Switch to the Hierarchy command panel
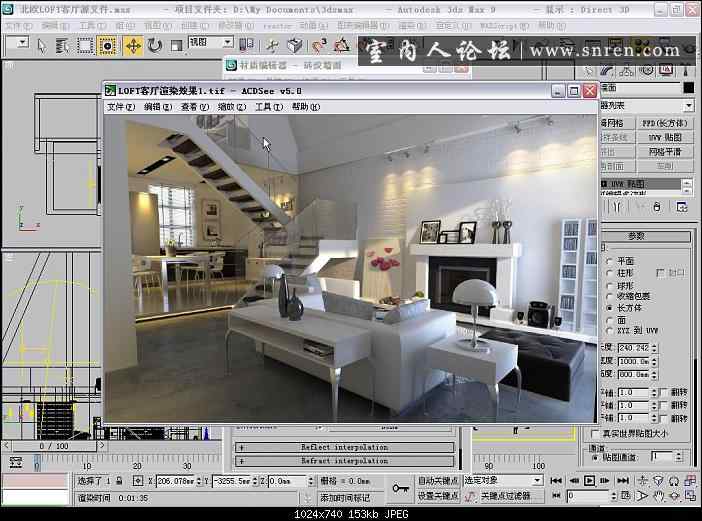 (627, 71)
